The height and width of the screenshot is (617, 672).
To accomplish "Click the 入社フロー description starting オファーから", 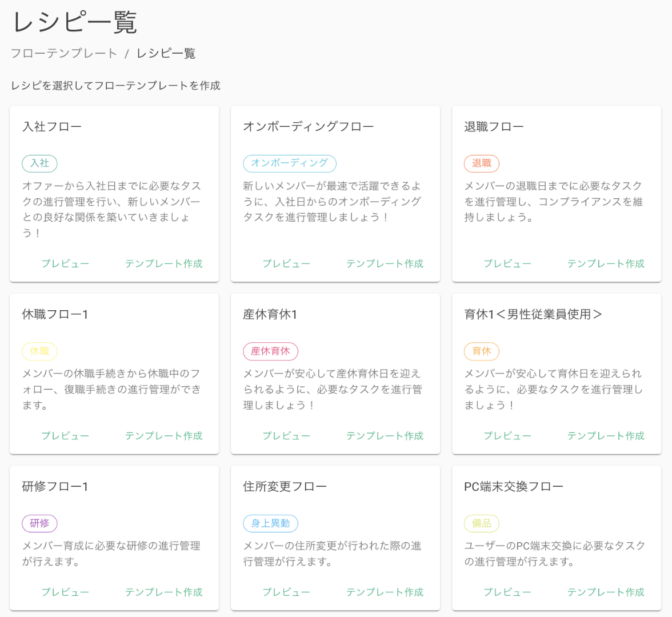I will point(112,210).
